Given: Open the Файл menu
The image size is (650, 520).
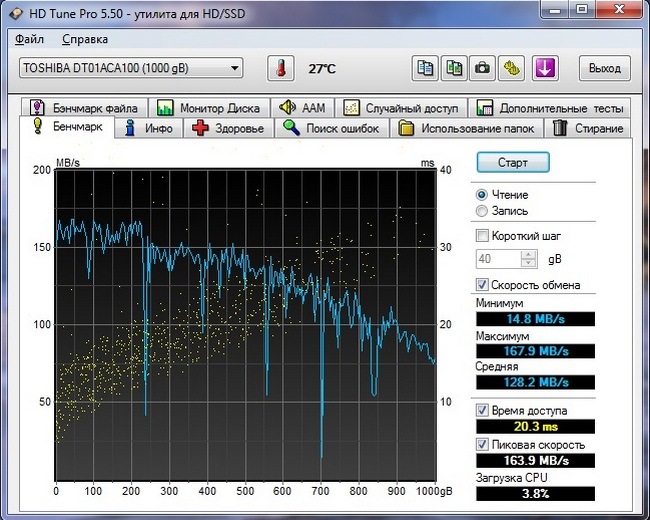Looking at the screenshot, I should pos(30,39).
